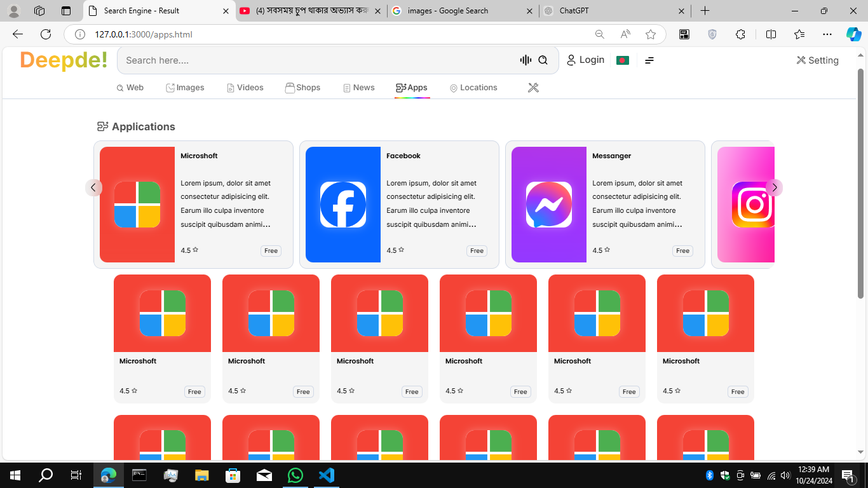Switch to the "images - Google Search" tab
868x488 pixels.
(x=463, y=11)
